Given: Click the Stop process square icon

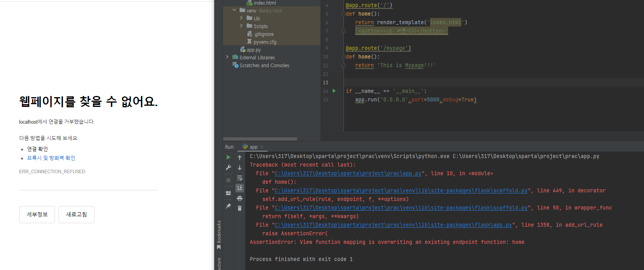Looking at the screenshot, I should [x=228, y=180].
